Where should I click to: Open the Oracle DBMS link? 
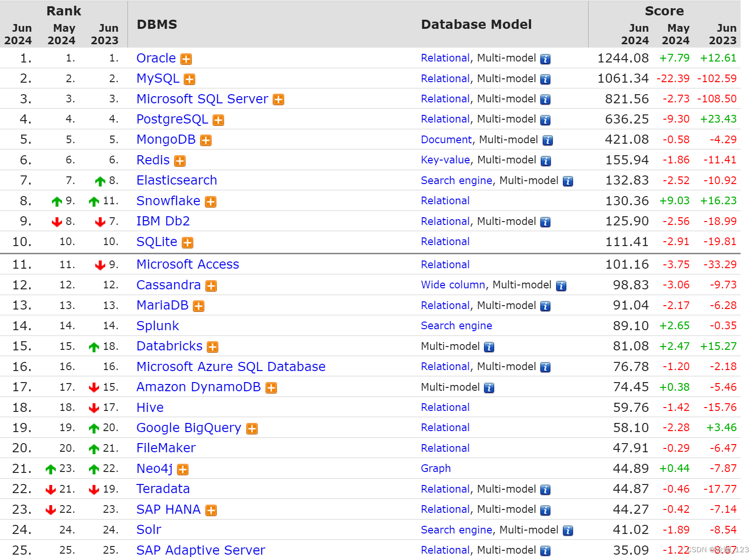click(x=156, y=58)
